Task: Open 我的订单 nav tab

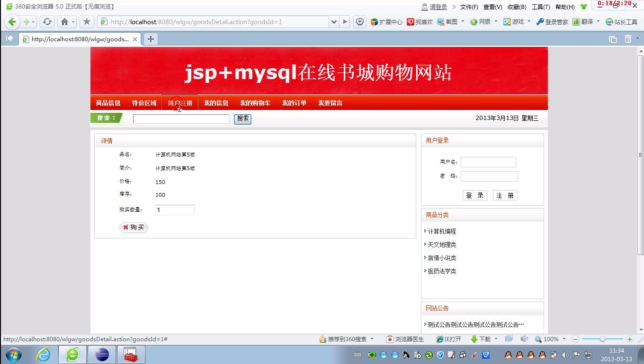Action: (x=295, y=103)
